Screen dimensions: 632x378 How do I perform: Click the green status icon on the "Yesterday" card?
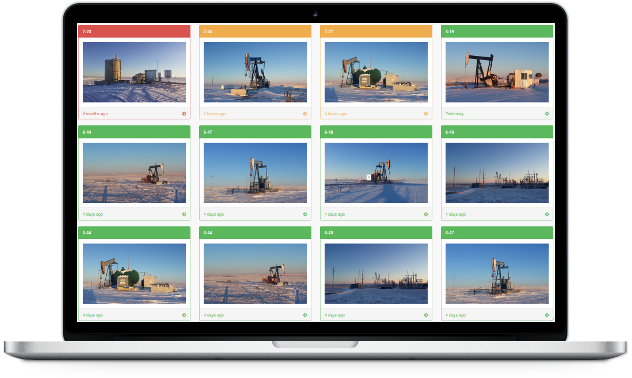point(547,114)
